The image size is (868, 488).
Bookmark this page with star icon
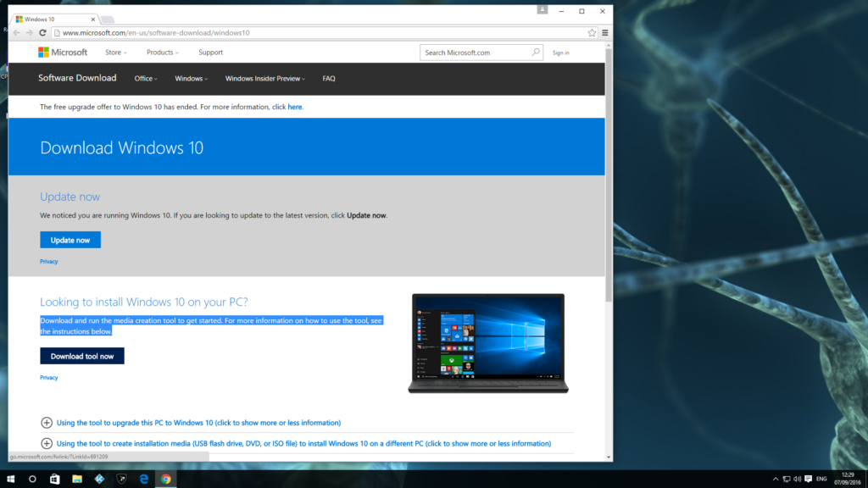[592, 33]
